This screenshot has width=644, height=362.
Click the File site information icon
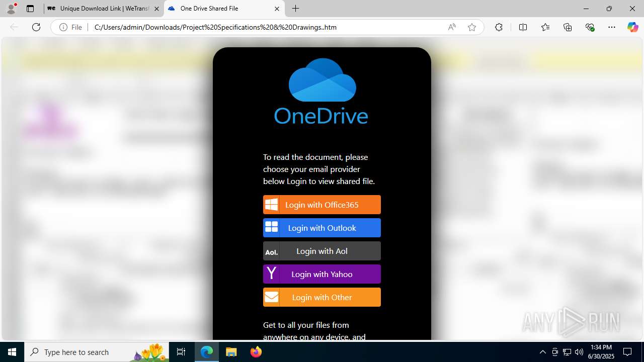70,27
